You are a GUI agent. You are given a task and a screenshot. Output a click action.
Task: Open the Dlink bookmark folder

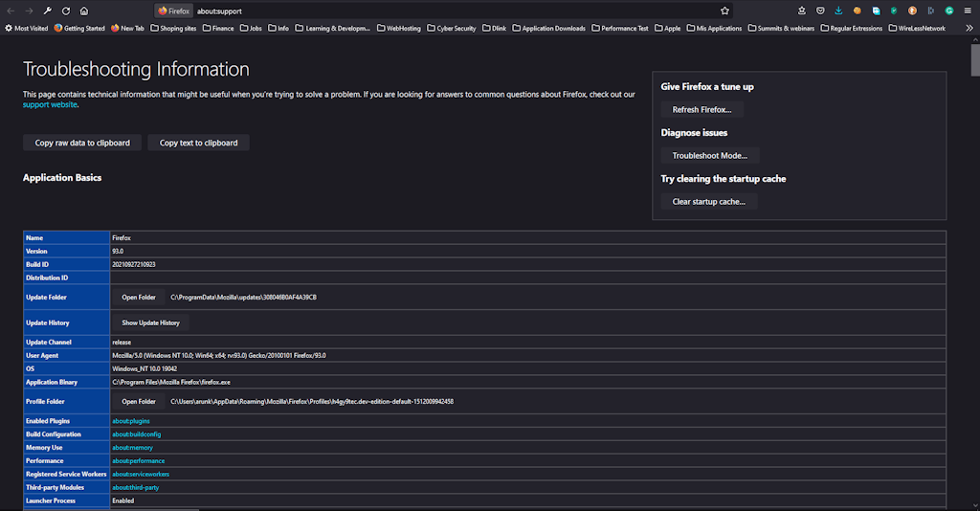pos(495,28)
